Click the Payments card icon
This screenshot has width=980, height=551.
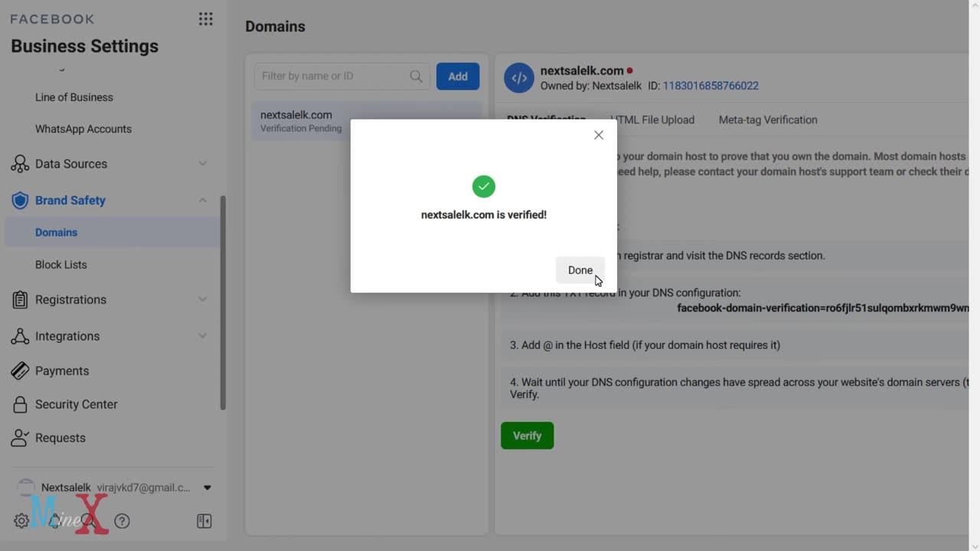(20, 370)
